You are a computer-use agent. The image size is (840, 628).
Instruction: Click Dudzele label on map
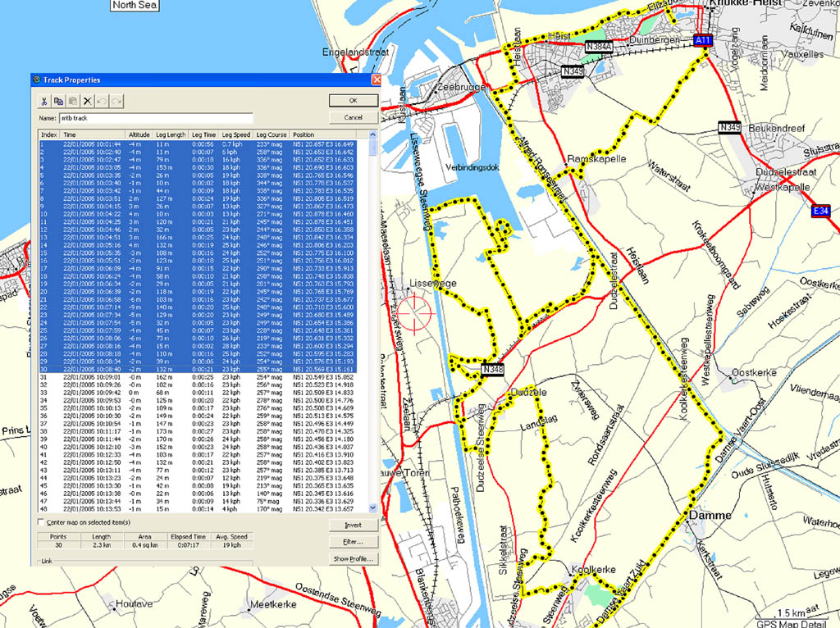point(528,393)
